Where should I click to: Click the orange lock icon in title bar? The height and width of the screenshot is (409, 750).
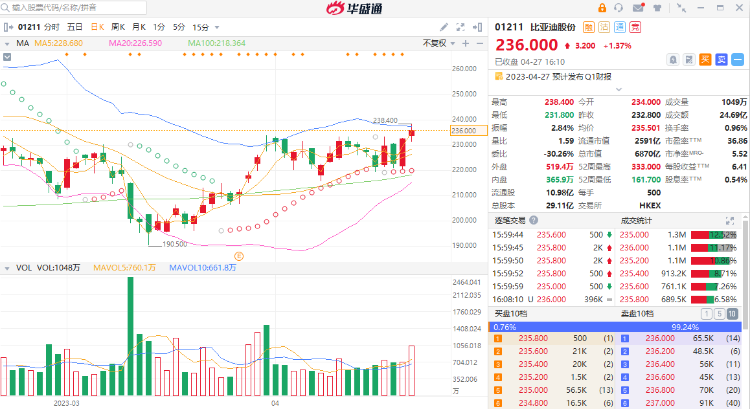[602, 8]
